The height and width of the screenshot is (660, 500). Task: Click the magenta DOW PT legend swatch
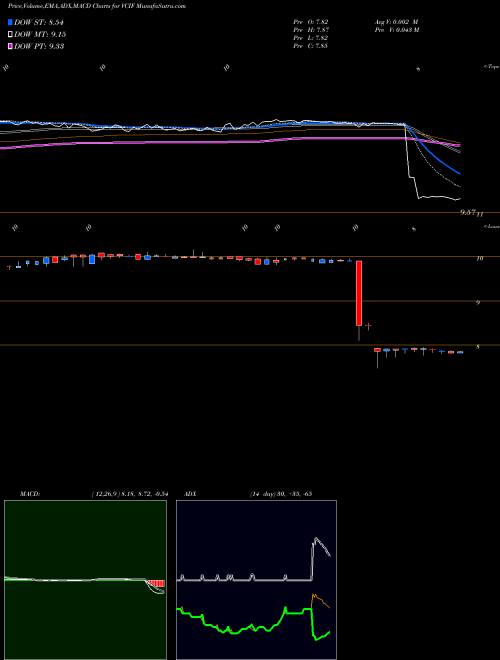click(x=10, y=46)
